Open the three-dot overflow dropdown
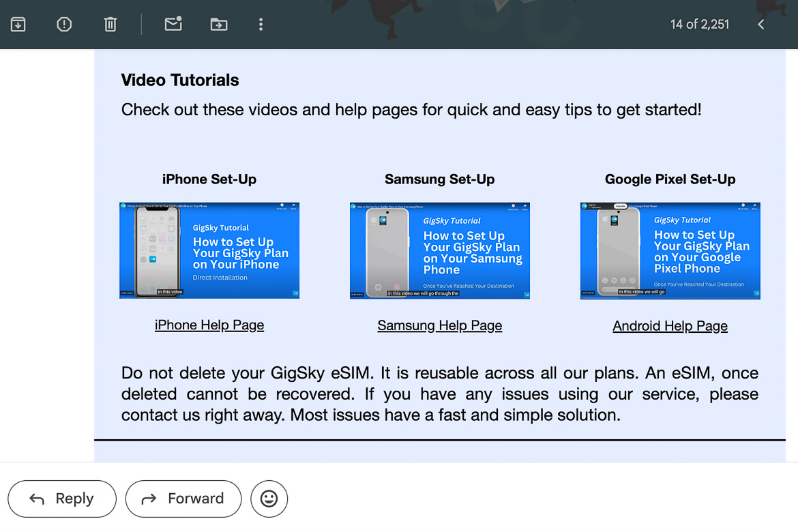 261,24
